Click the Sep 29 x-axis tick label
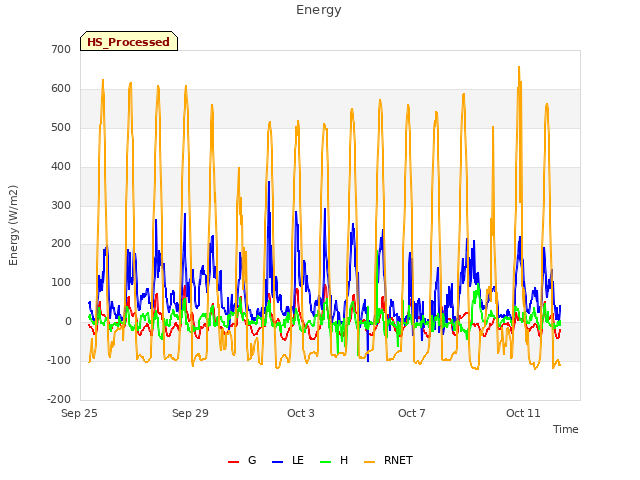Screen dimensions: 640x480 190,413
